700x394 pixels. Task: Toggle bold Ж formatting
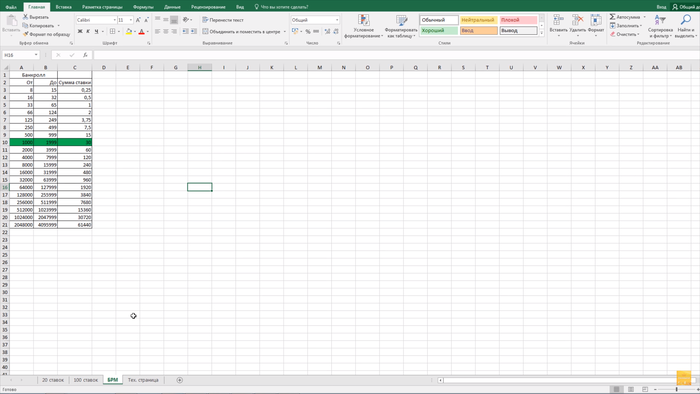[x=80, y=32]
